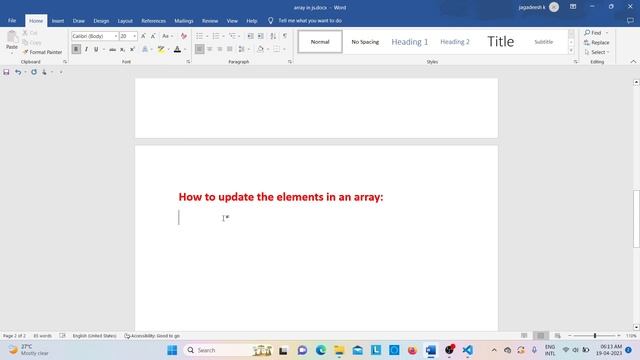
Task: Switch to Web Layout view
Action: [557, 336]
